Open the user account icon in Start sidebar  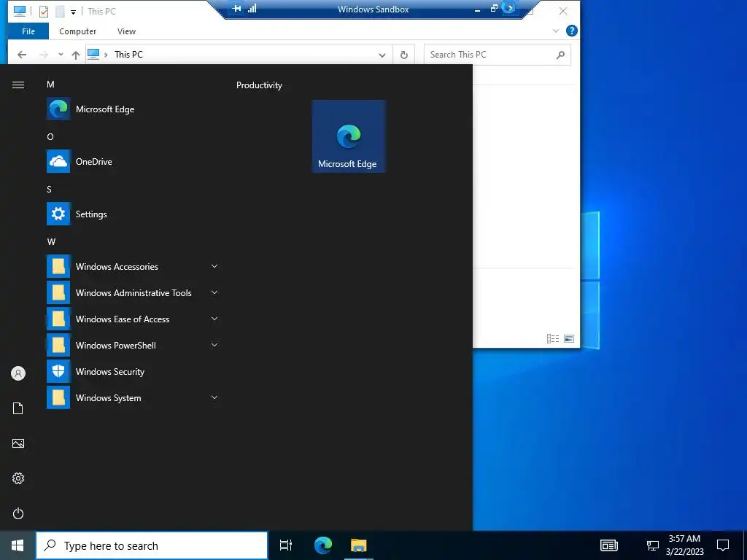click(x=18, y=373)
